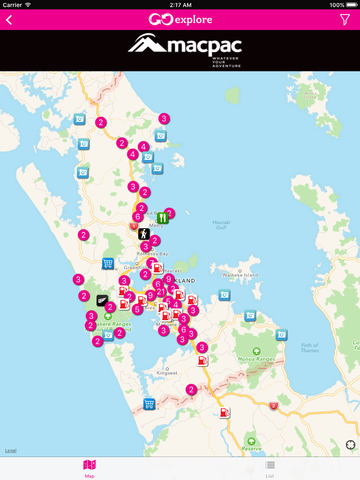This screenshot has height=480, width=360.
Task: Select shopping cart marker on southwest coast
Action: [149, 404]
